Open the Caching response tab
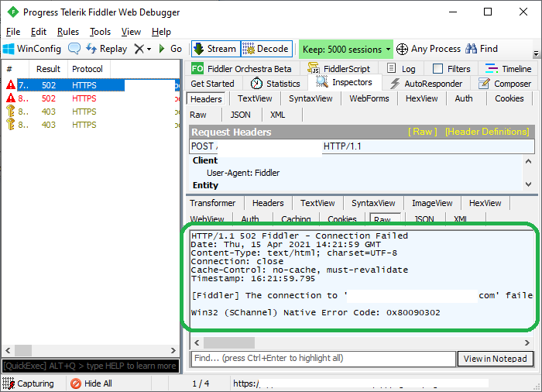 click(296, 218)
